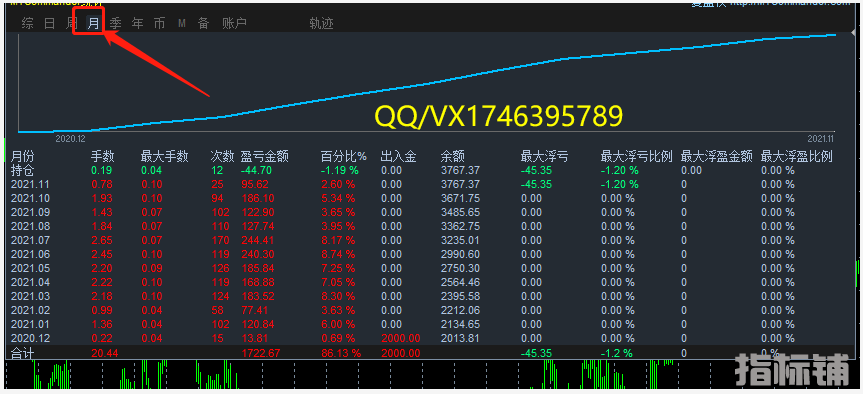Click the 出入金 column header
Viewport: 863px width, 394px height.
tap(398, 157)
